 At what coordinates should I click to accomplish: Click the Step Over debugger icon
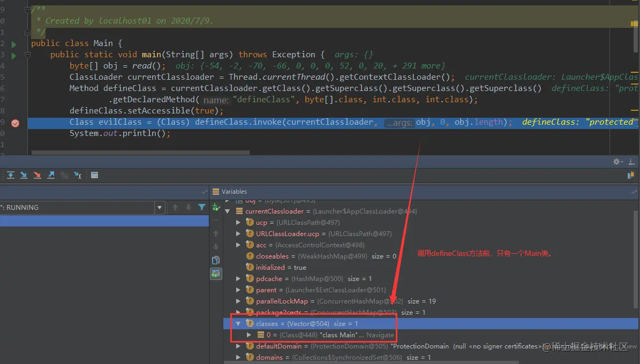11,175
